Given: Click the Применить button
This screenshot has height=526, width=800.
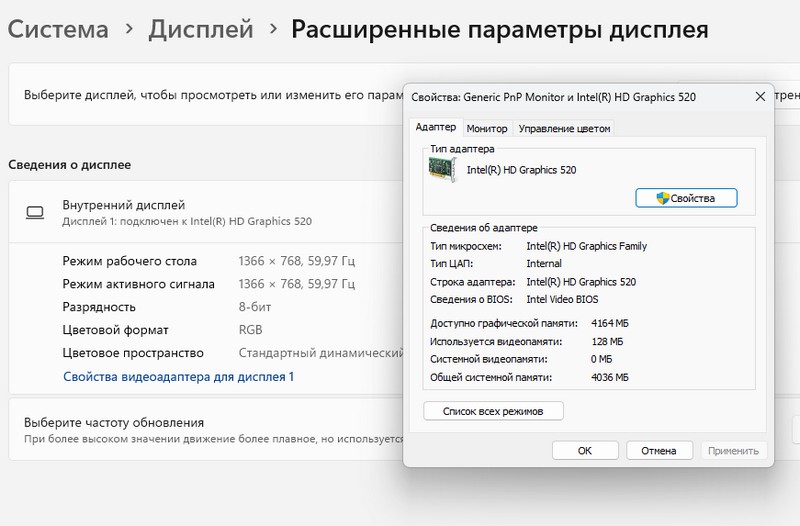Looking at the screenshot, I should click(734, 450).
